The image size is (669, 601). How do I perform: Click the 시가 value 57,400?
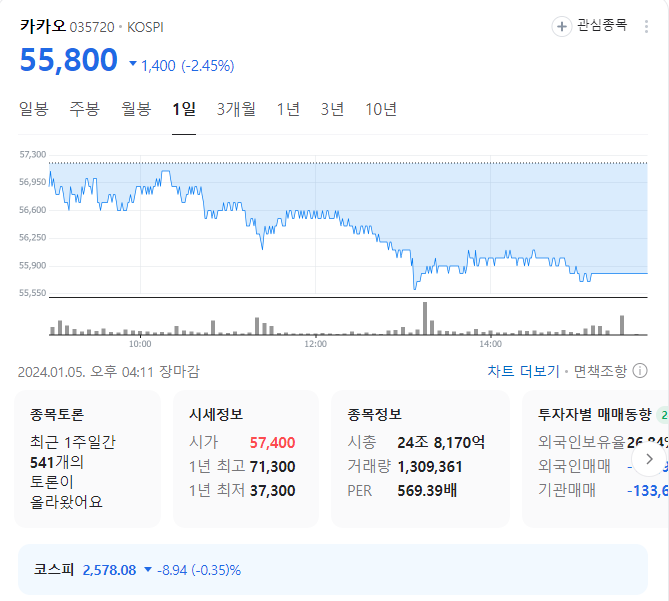click(272, 443)
